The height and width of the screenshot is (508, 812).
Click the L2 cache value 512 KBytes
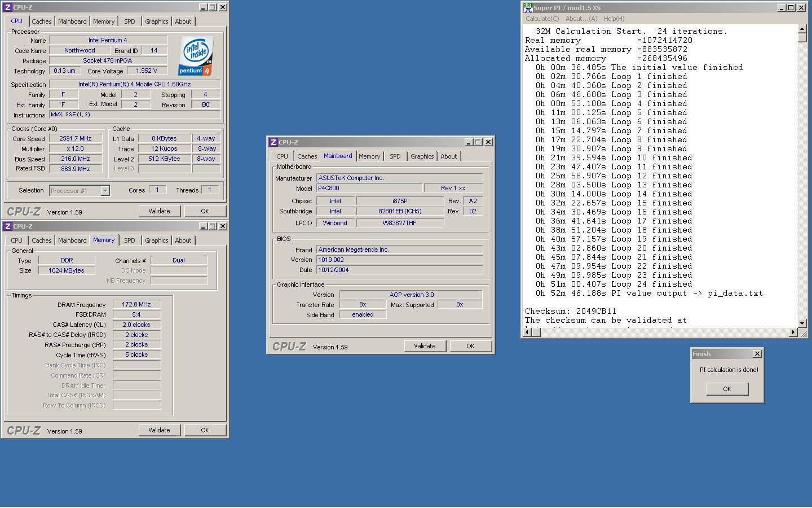click(164, 159)
